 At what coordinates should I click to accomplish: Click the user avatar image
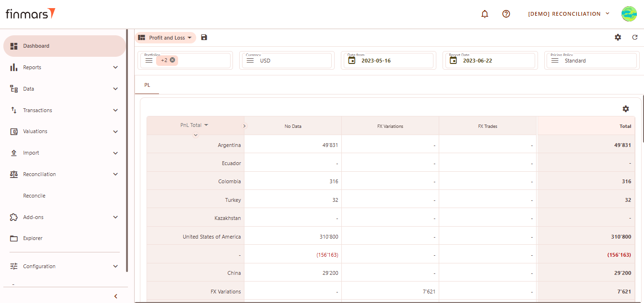(629, 14)
